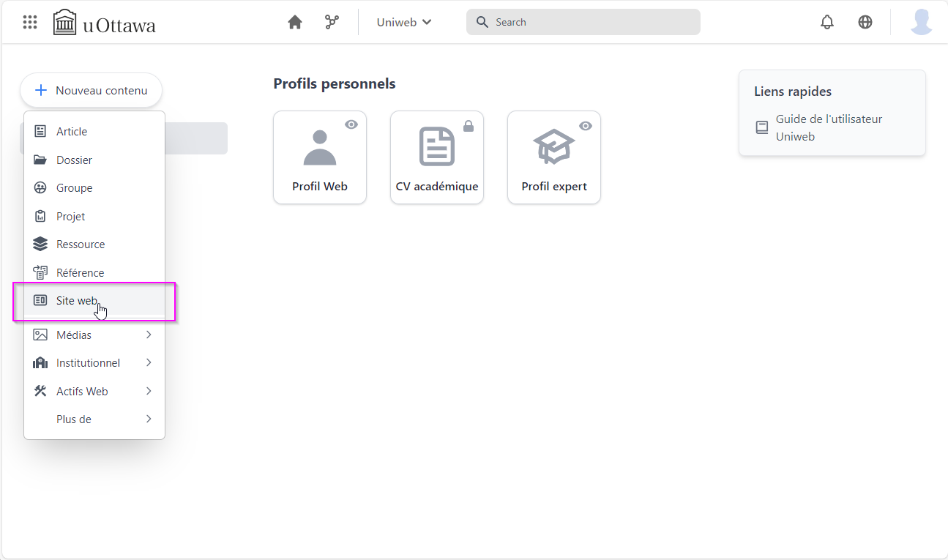
Task: Click the person icon on Profil Web
Action: pos(320,147)
